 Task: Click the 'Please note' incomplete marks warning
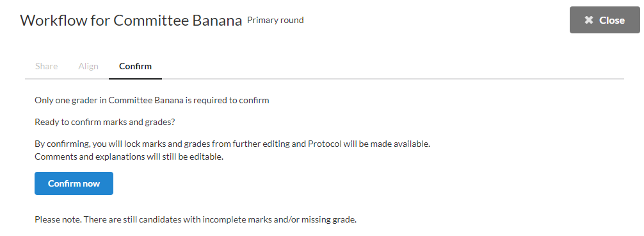pyautogui.click(x=195, y=219)
